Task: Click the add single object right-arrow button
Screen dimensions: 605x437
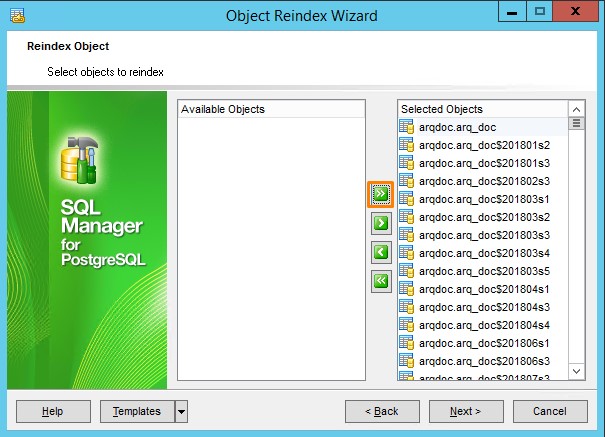Action: tap(380, 223)
